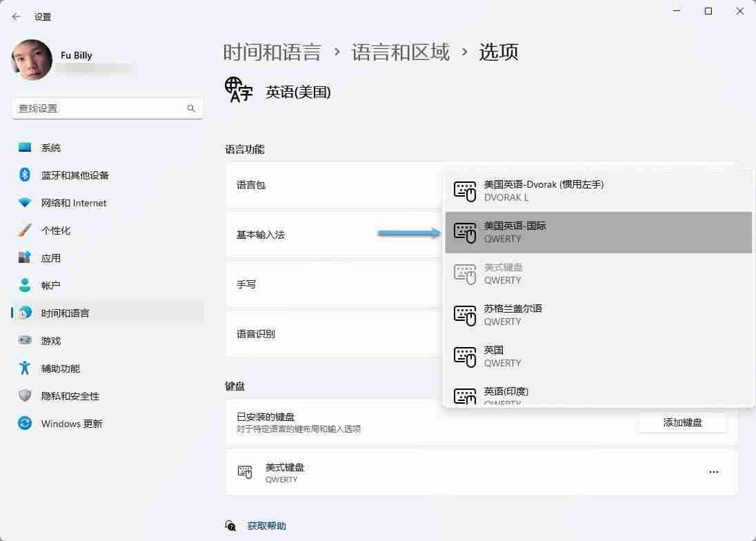Click the 游戏 Xbox icon in sidebar
Viewport: 756px width, 541px height.
pyautogui.click(x=23, y=340)
